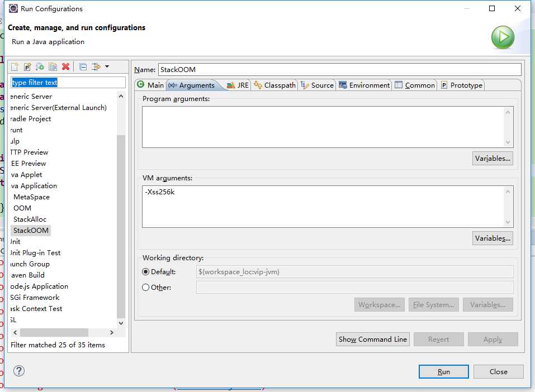Open the Environment tab
Viewport: 535px width, 392px height.
364,85
